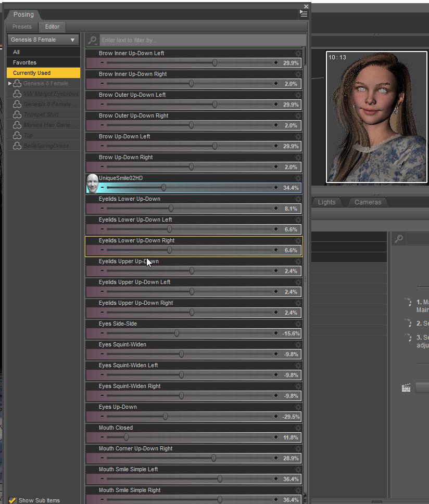The width and height of the screenshot is (429, 504).
Task: Click the rendered character preview thumbnail
Action: click(376, 117)
